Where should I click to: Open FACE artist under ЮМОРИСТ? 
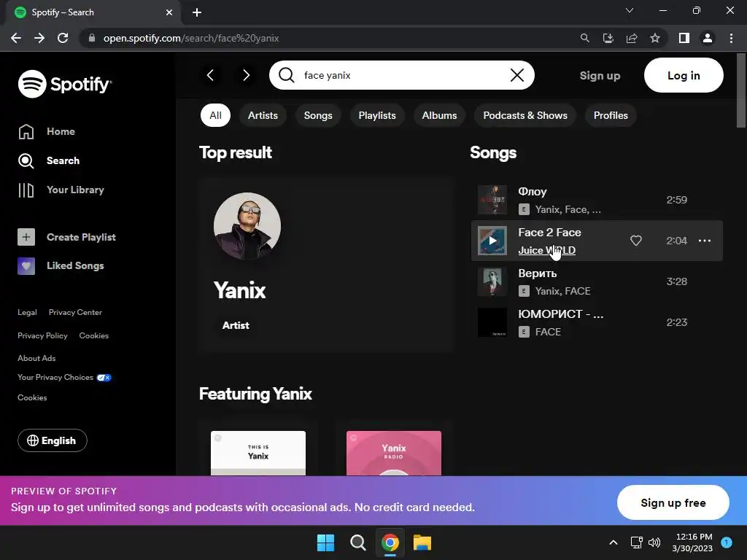pyautogui.click(x=548, y=332)
